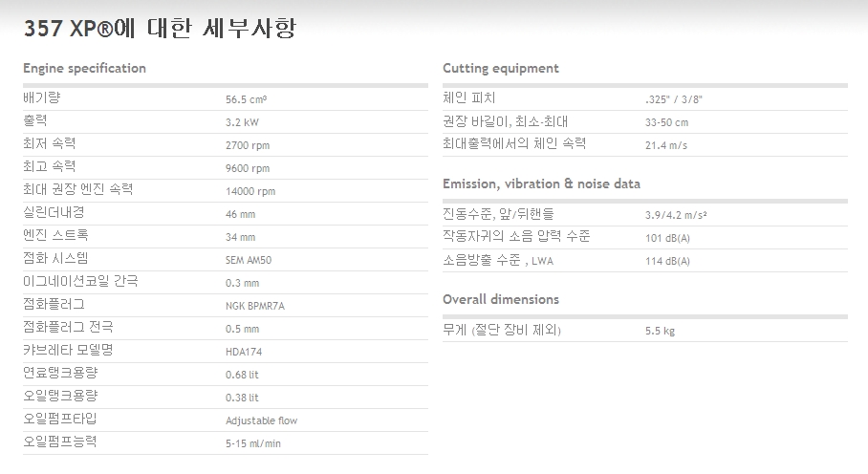Select the 'NGK BPMR7A' spark plug value
The image size is (868, 474).
(x=255, y=306)
